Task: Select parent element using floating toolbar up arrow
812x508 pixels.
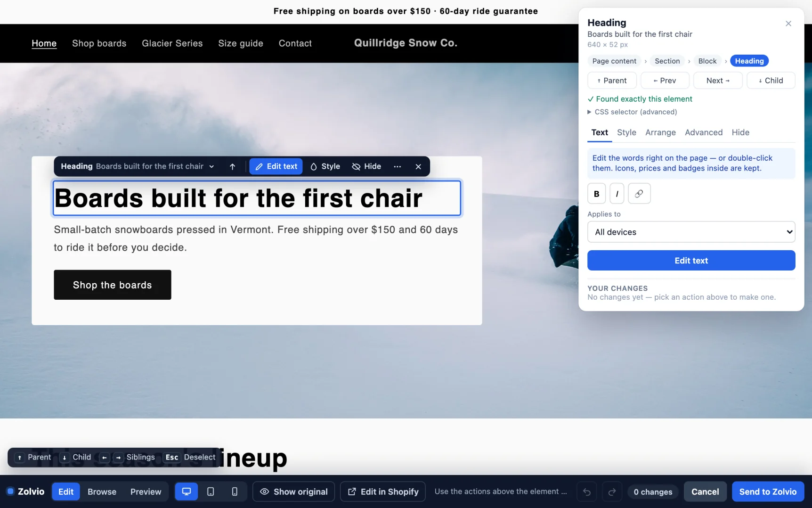Action: 232,166
